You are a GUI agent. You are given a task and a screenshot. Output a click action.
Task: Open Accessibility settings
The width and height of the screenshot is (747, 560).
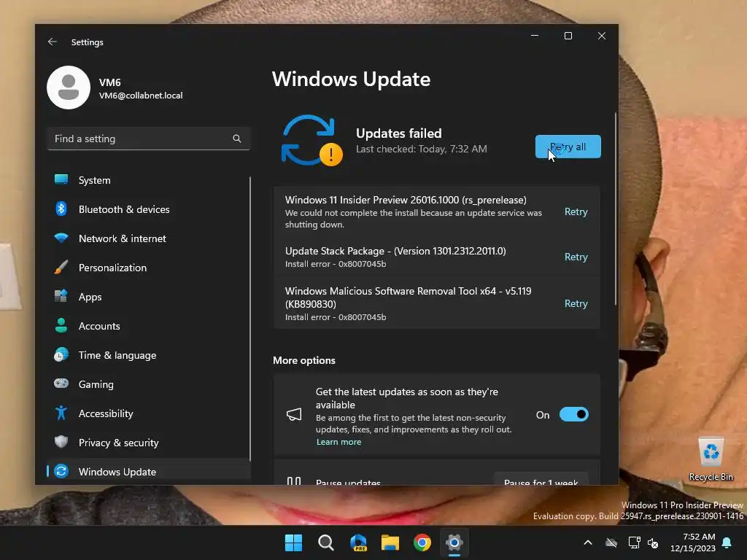[x=149, y=413]
